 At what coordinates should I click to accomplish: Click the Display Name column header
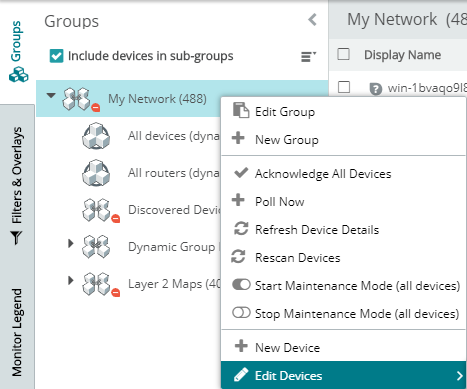(x=402, y=55)
